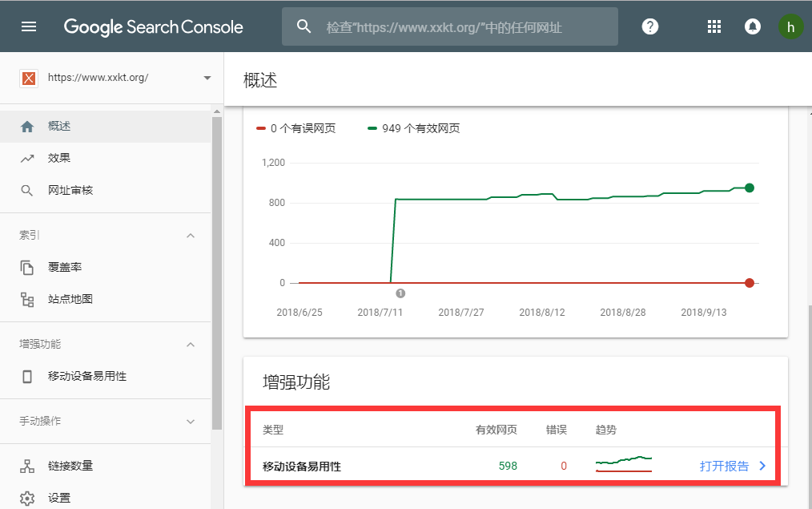Viewport: 812px width, 509px height.
Task: Click the red end point on chart
Action: click(750, 283)
